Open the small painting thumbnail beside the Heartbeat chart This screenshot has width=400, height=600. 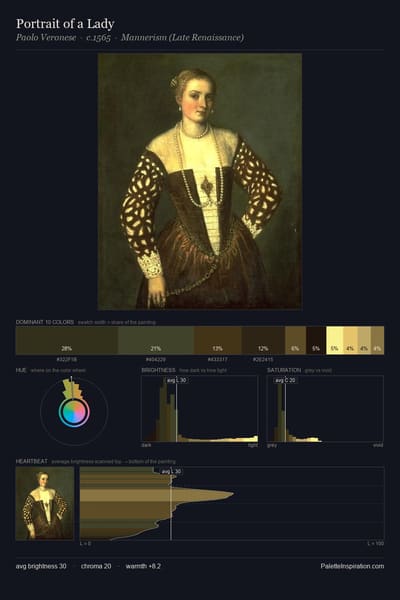(x=45, y=503)
